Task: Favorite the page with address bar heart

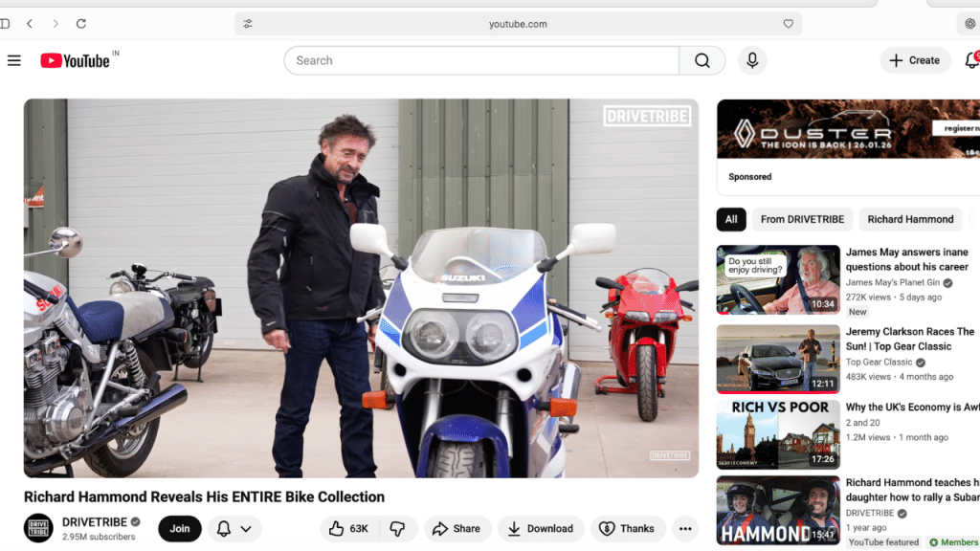Action: pyautogui.click(x=788, y=24)
